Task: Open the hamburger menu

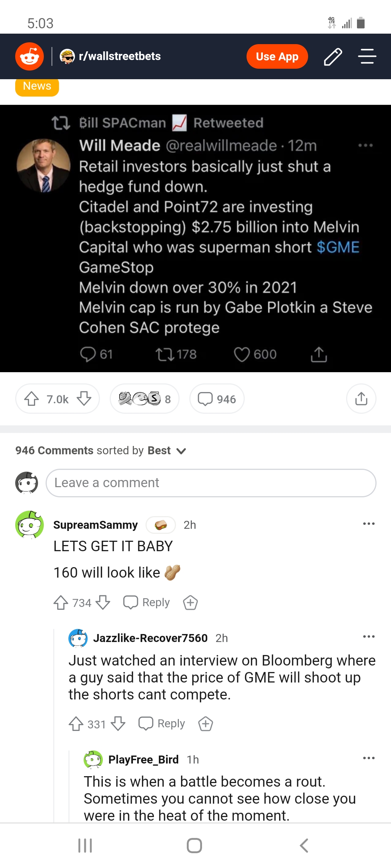Action: point(367,56)
